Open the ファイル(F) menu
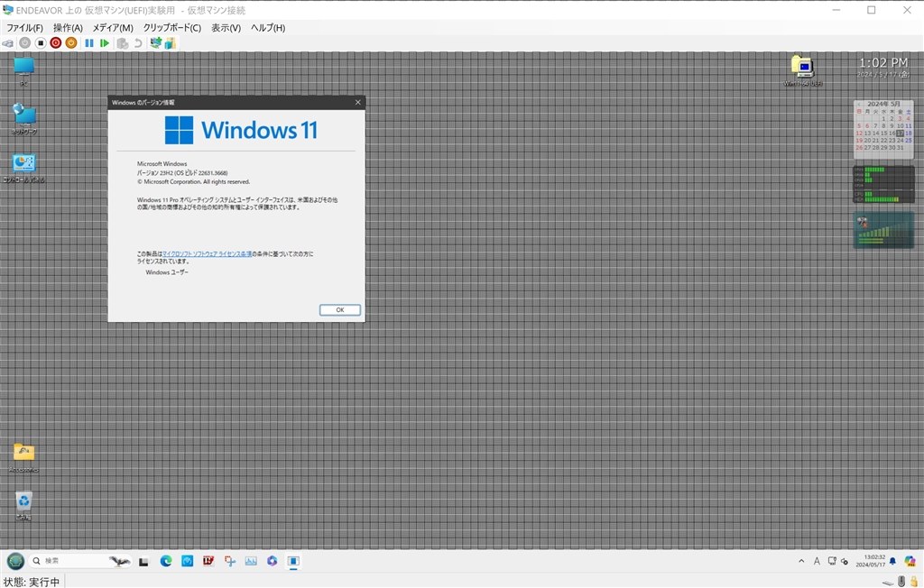Screen dimensions: 924x588 click(24, 28)
